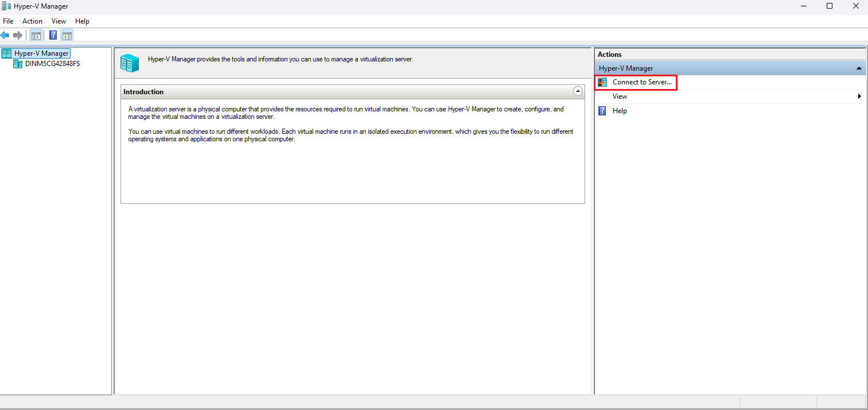
Task: Open the File menu
Action: (8, 21)
